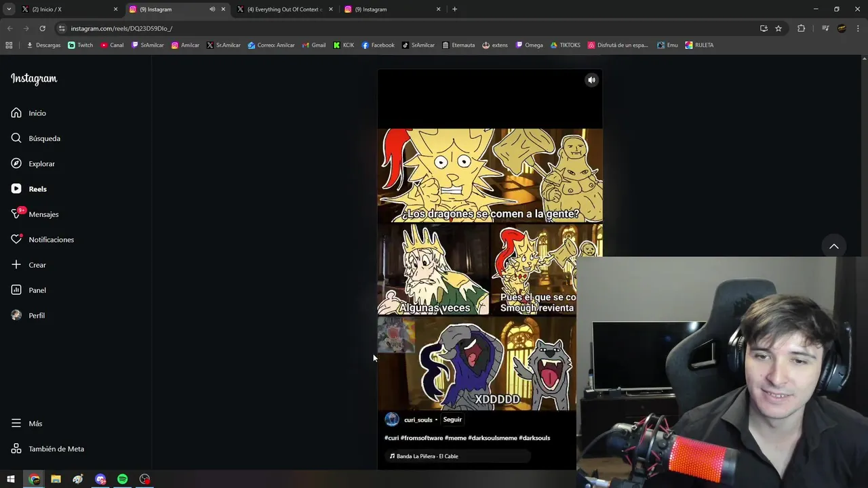Click curi_souls profile avatar

(x=392, y=420)
